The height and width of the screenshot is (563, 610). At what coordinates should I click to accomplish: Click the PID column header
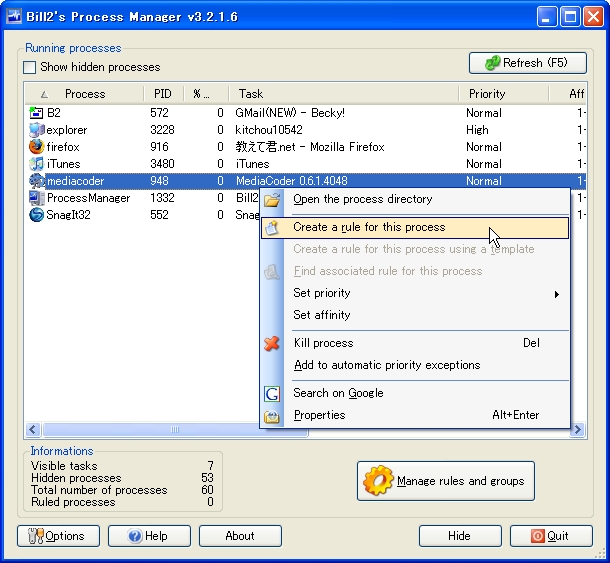click(x=163, y=94)
